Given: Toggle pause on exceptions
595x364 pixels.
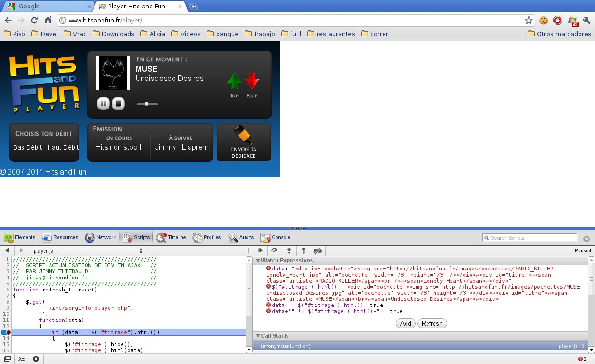Looking at the screenshot, I should click(x=36, y=359).
